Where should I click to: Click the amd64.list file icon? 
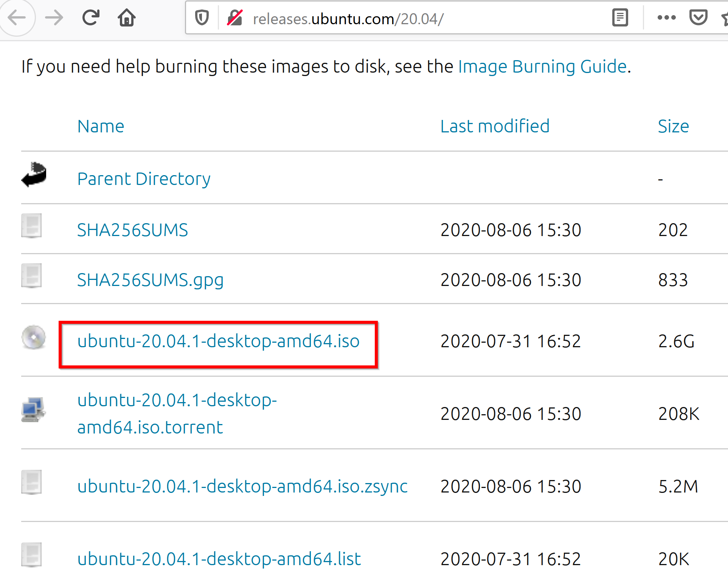[x=31, y=555]
